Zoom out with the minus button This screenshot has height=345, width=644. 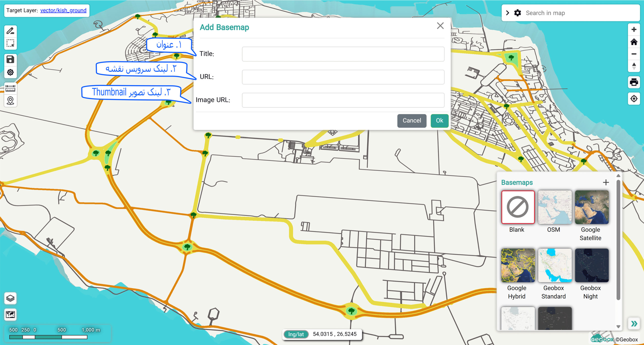click(x=634, y=54)
